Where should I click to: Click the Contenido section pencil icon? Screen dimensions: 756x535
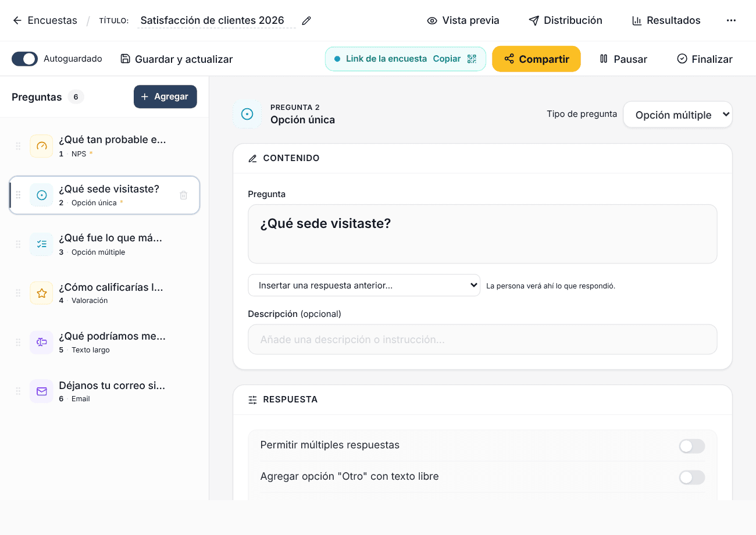point(252,158)
